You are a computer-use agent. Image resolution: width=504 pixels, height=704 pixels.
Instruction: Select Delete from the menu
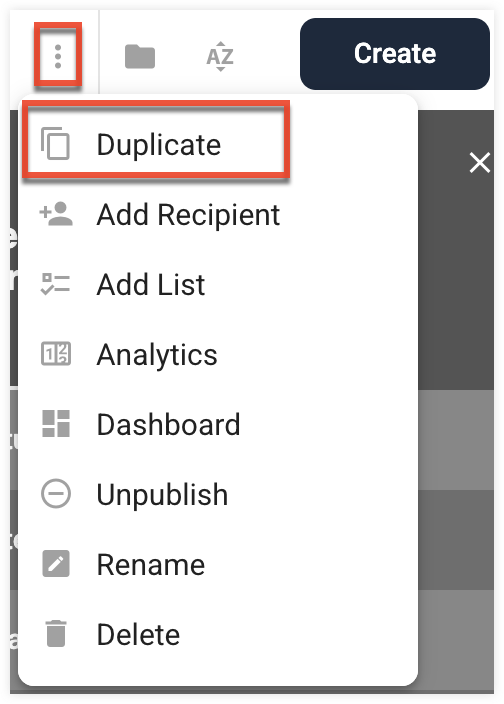coord(218,634)
